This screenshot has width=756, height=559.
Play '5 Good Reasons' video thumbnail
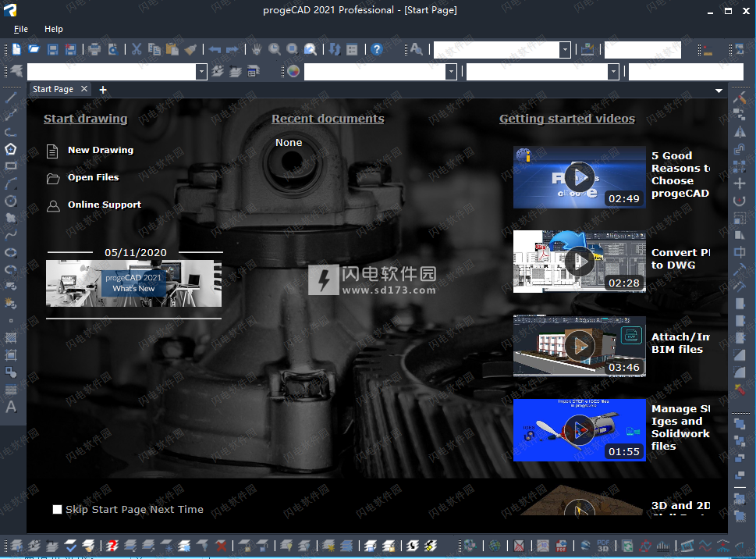click(580, 177)
